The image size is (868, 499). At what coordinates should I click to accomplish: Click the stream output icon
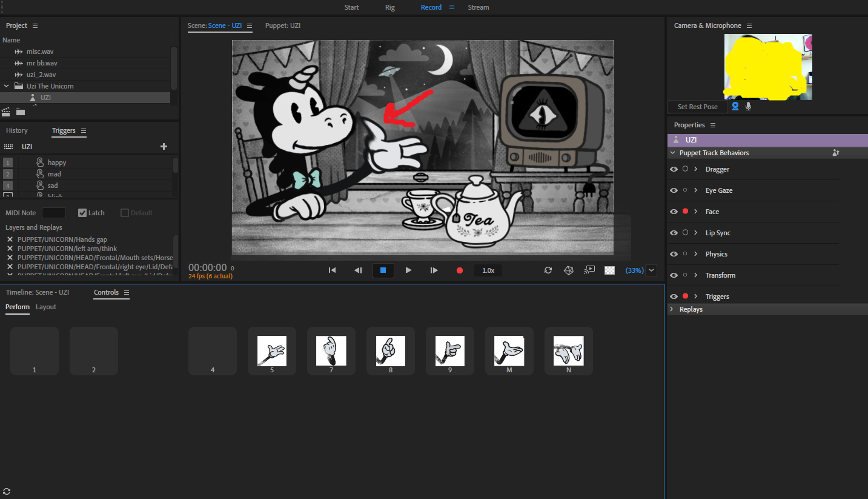pyautogui.click(x=589, y=270)
